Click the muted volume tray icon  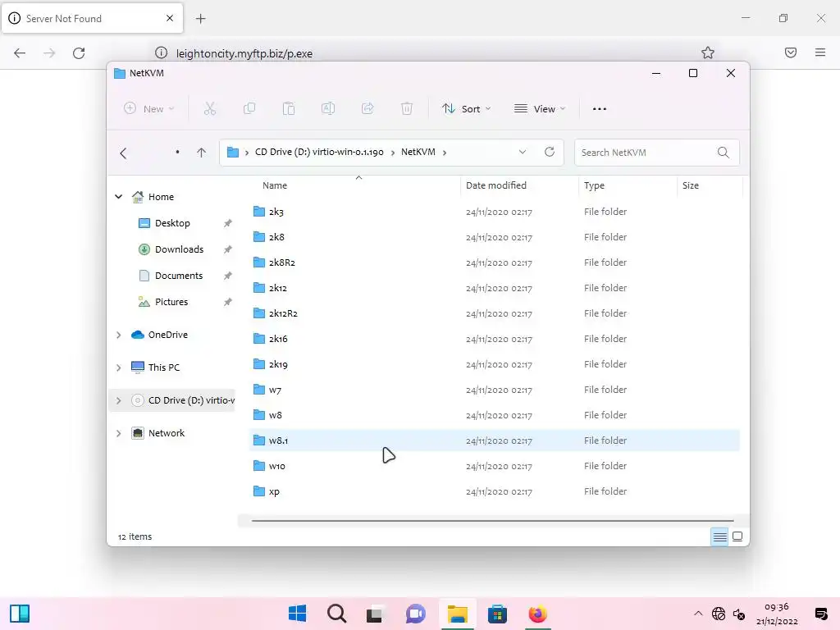(739, 614)
